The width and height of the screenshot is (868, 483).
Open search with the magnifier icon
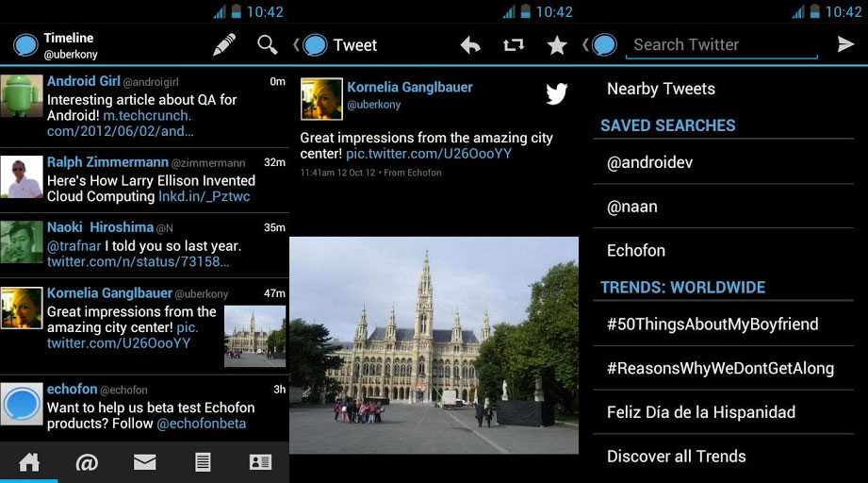point(268,44)
